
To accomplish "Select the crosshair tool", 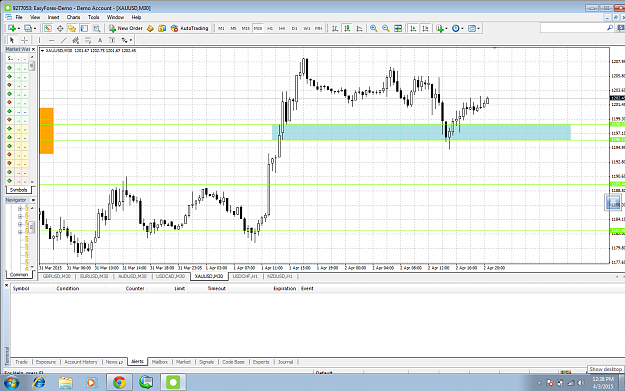I will (x=24, y=40).
